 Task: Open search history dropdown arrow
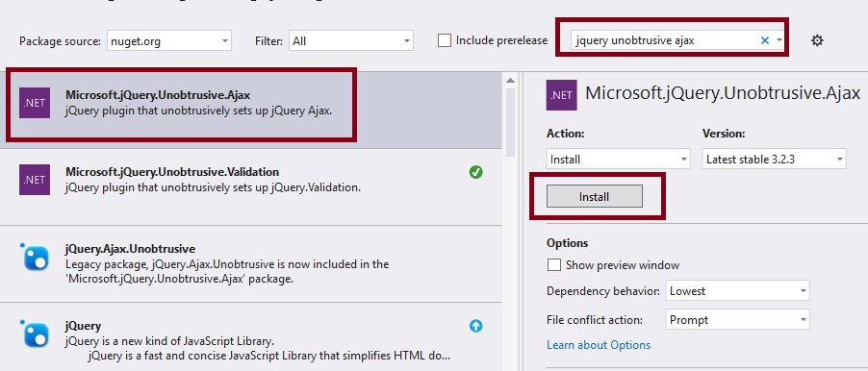(x=779, y=40)
